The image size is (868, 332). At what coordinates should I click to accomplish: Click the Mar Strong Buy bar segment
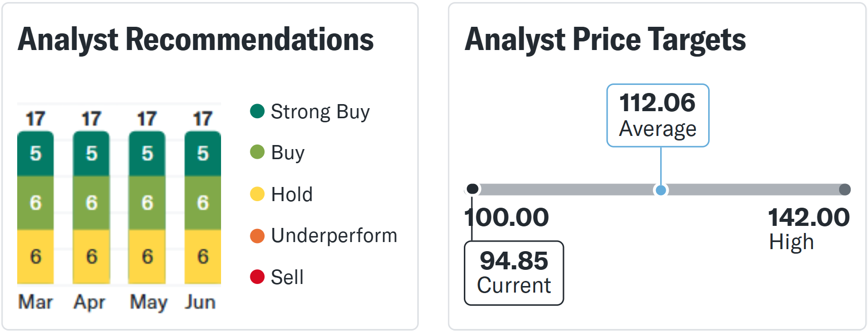pos(35,153)
